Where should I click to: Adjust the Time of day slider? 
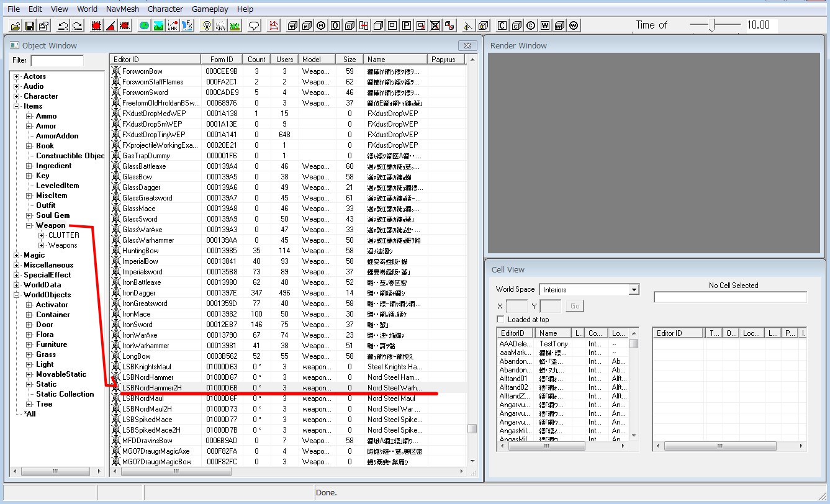(x=713, y=25)
